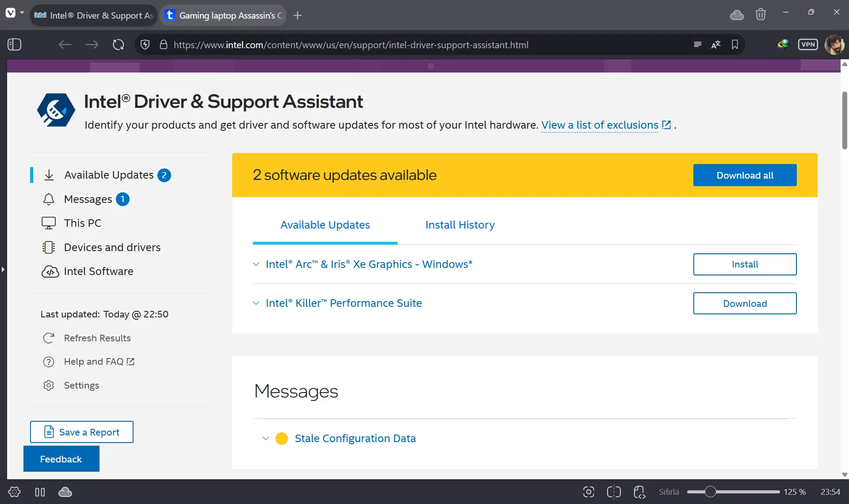Click the Available Updates count badge 2
849x504 pixels.
[164, 175]
